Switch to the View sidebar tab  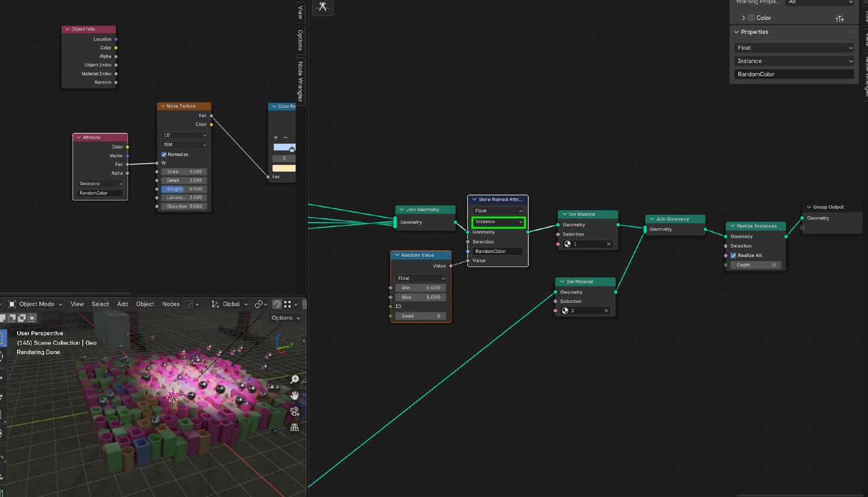point(300,12)
